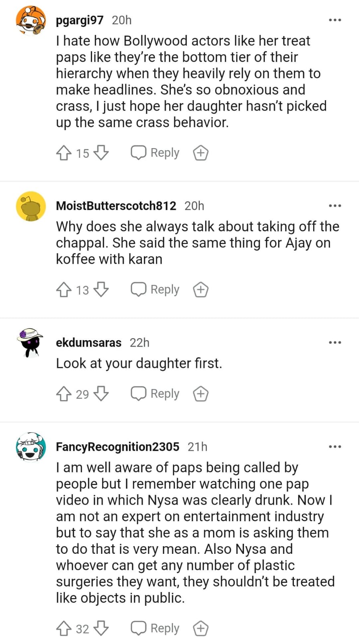This screenshot has height=644, width=359.
Task: Open more options for MoistButterscotch812's comment
Action: click(335, 206)
